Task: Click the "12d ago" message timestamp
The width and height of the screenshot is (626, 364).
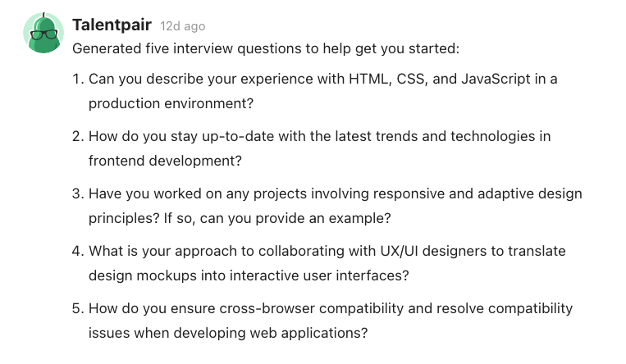Action: [182, 27]
